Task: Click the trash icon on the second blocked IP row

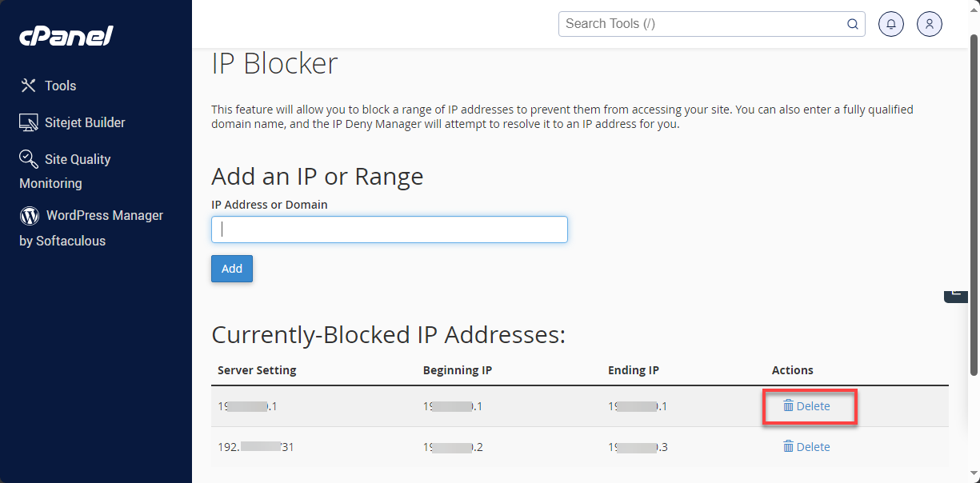Action: click(790, 446)
